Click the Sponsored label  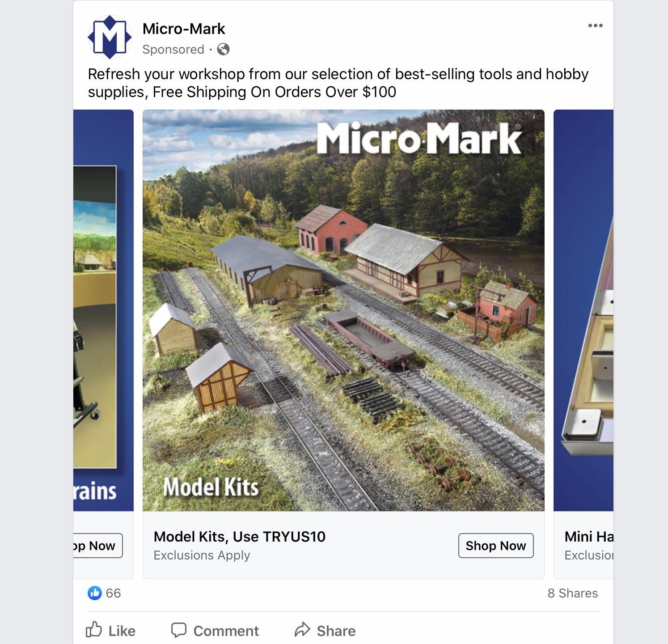pyautogui.click(x=173, y=49)
